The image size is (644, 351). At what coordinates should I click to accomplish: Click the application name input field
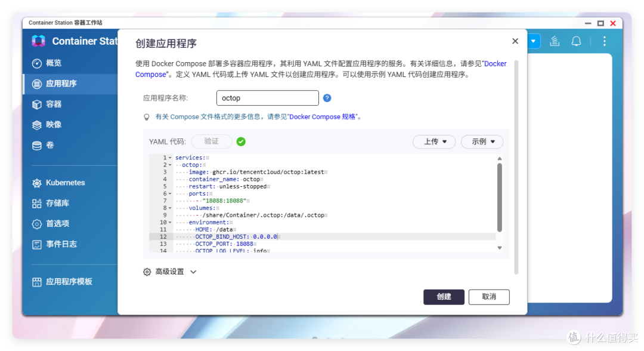tap(267, 98)
